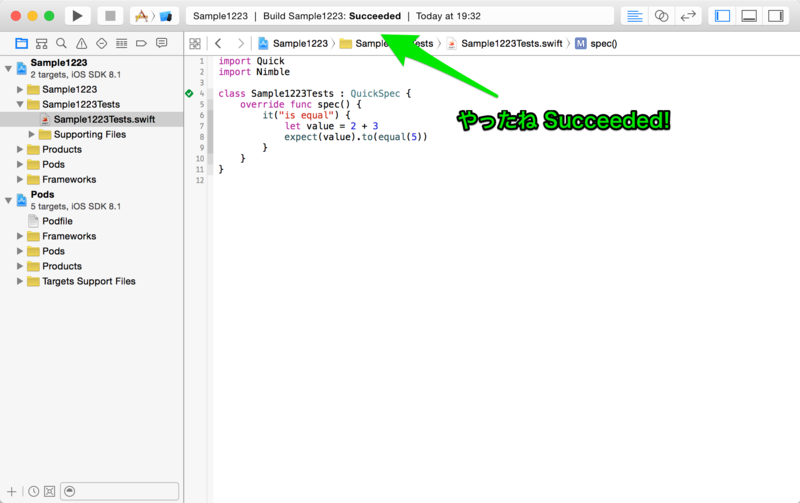The image size is (800, 503).
Task: Expand Pods folder under Sample1223 project
Action: [19, 164]
